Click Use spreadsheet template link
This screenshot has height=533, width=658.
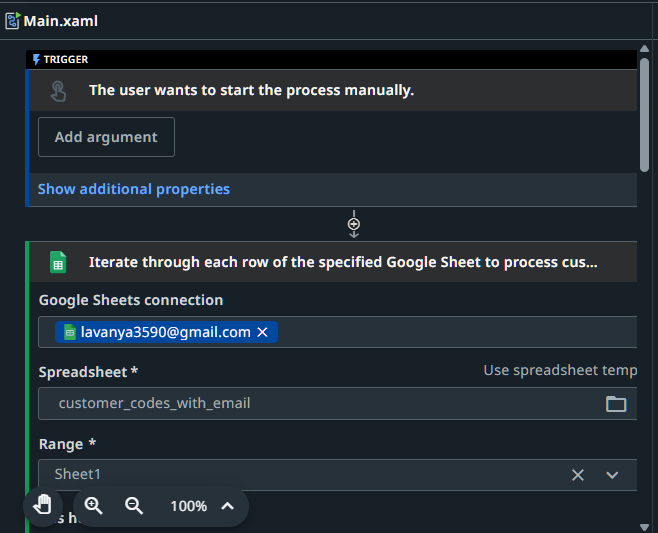(x=560, y=370)
